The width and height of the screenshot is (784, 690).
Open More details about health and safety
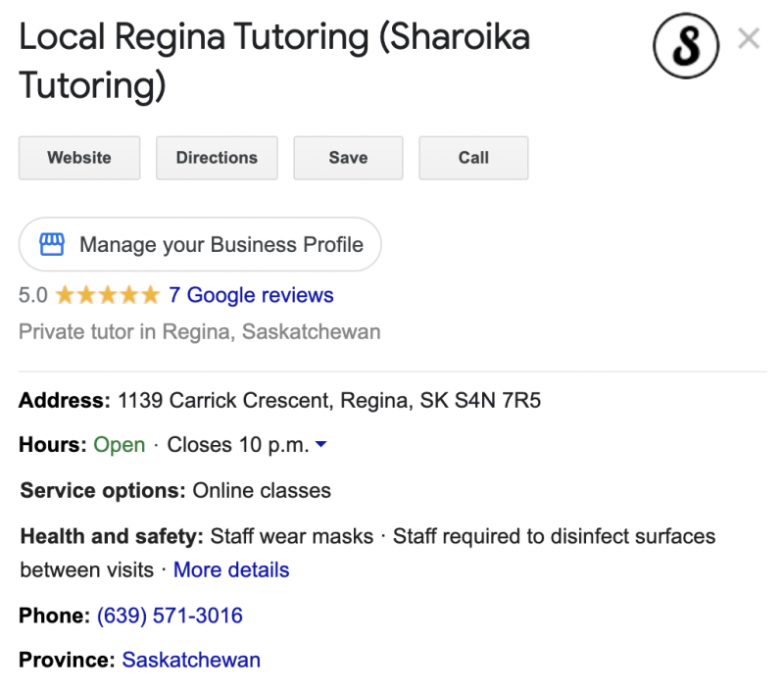pyautogui.click(x=231, y=569)
